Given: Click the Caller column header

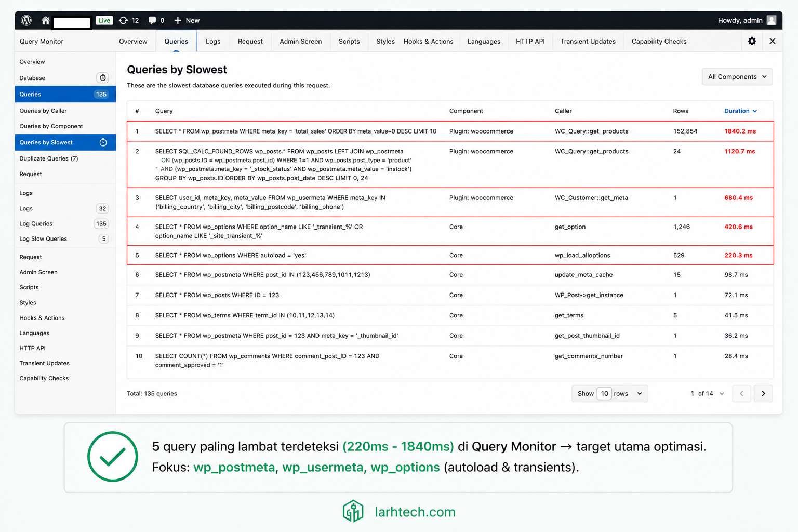Looking at the screenshot, I should 563,111.
